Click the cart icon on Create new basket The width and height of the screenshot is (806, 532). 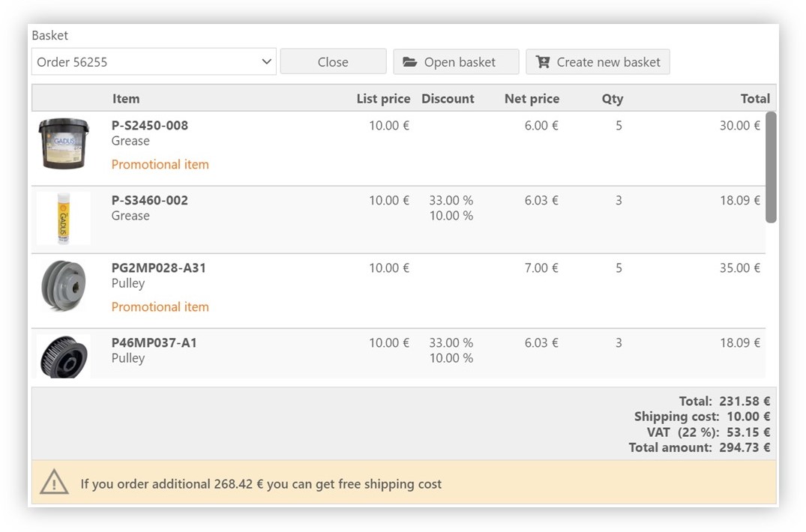click(x=543, y=62)
